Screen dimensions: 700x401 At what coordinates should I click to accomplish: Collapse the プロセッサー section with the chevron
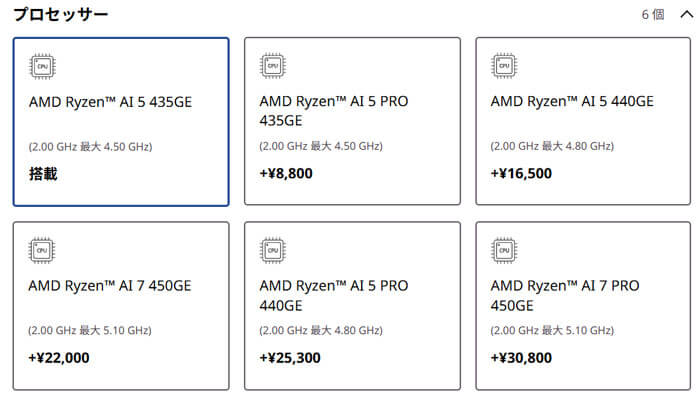pyautogui.click(x=687, y=15)
